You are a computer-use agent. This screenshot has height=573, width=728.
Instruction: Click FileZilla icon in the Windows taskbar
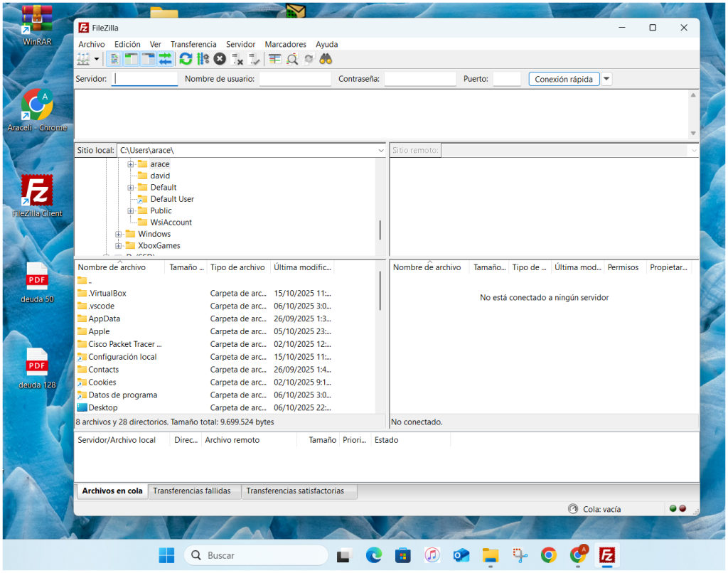pos(607,555)
